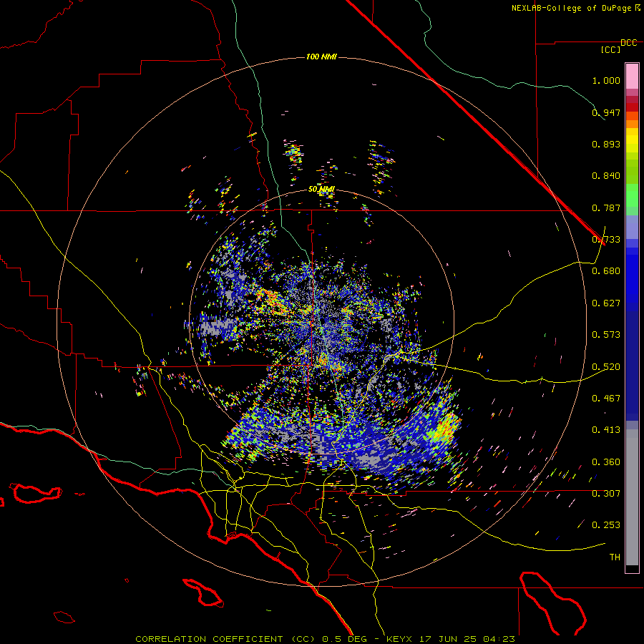Click the TH threshold label in legend
644x644 pixels.
pos(615,557)
